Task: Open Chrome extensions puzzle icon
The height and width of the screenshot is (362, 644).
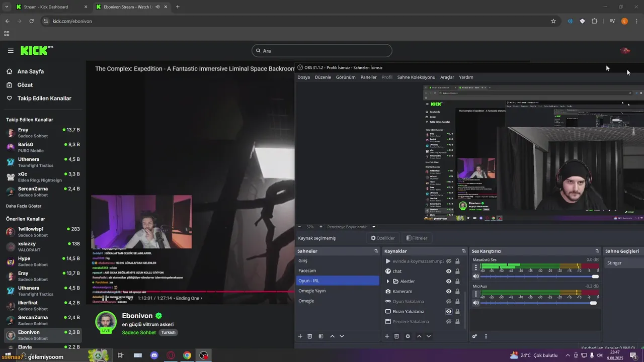Action: click(595, 21)
